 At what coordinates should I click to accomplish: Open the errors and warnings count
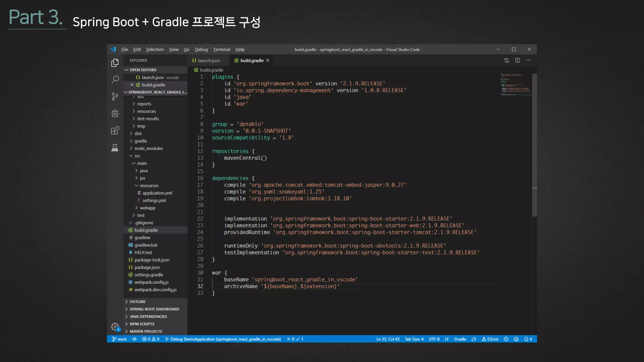coord(151,339)
